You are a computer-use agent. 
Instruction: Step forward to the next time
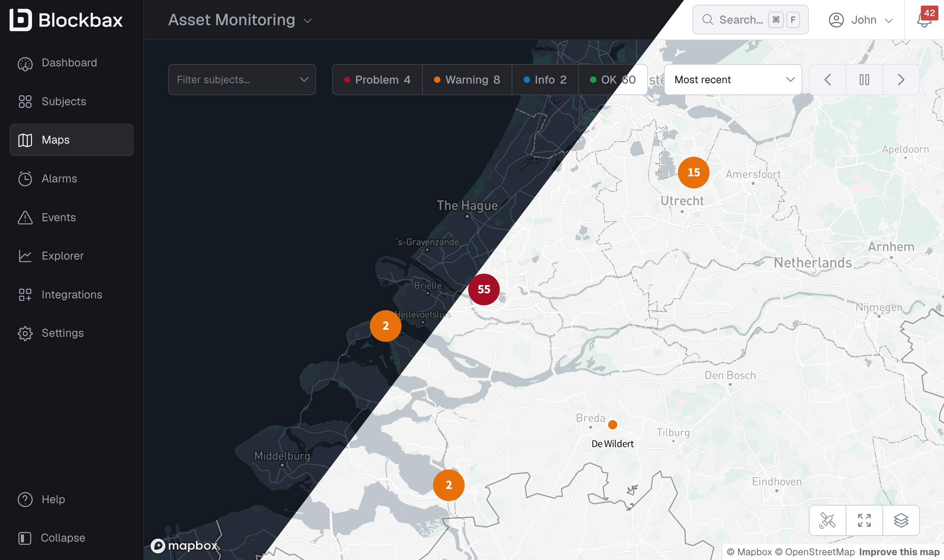[x=901, y=80]
